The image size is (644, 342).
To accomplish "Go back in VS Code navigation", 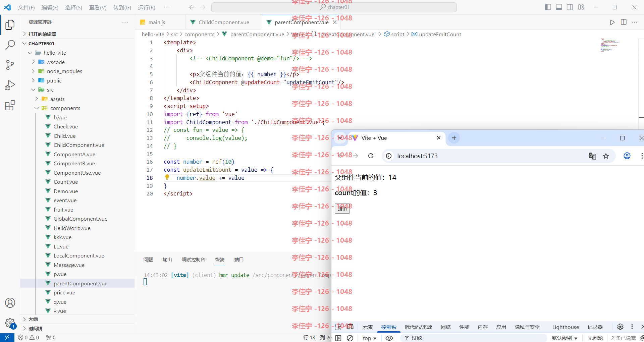I will coord(192,7).
